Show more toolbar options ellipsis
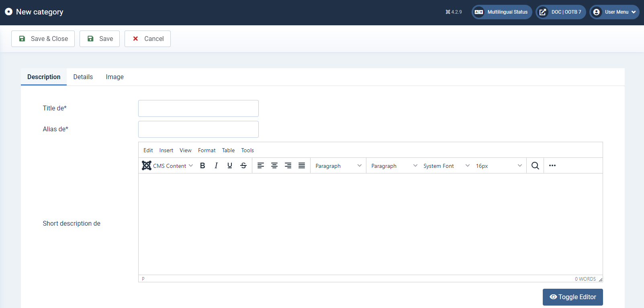The width and height of the screenshot is (644, 308). (552, 165)
